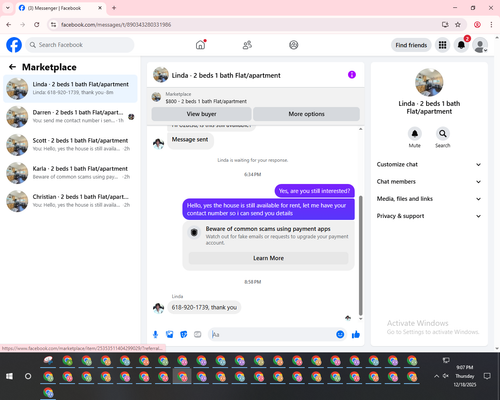
Task: Attach a file using the photo icon
Action: 170,334
